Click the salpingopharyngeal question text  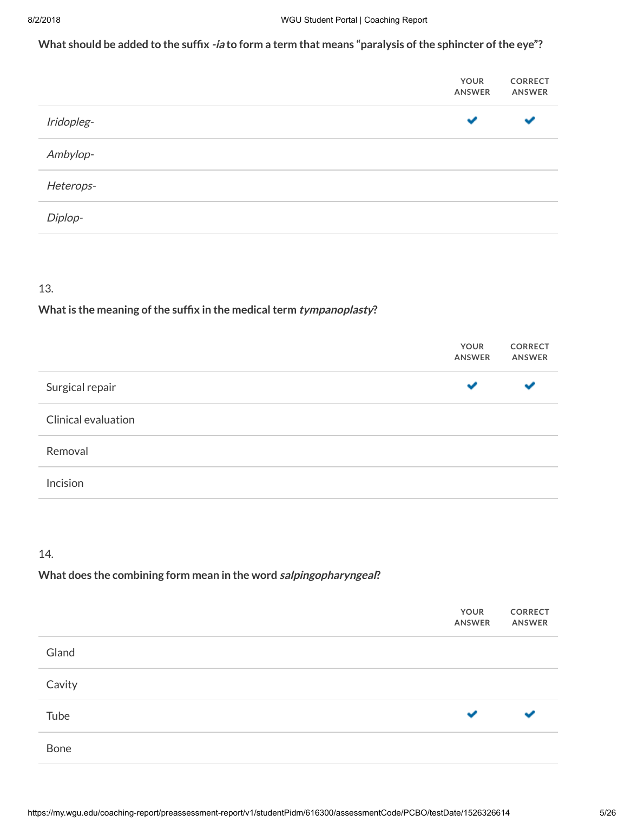(209, 575)
